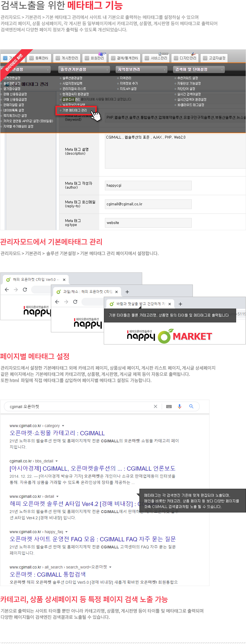The height and width of the screenshot is (644, 246).
Task: Open new tab beside 과일/채소 tab
Action: coord(127,292)
